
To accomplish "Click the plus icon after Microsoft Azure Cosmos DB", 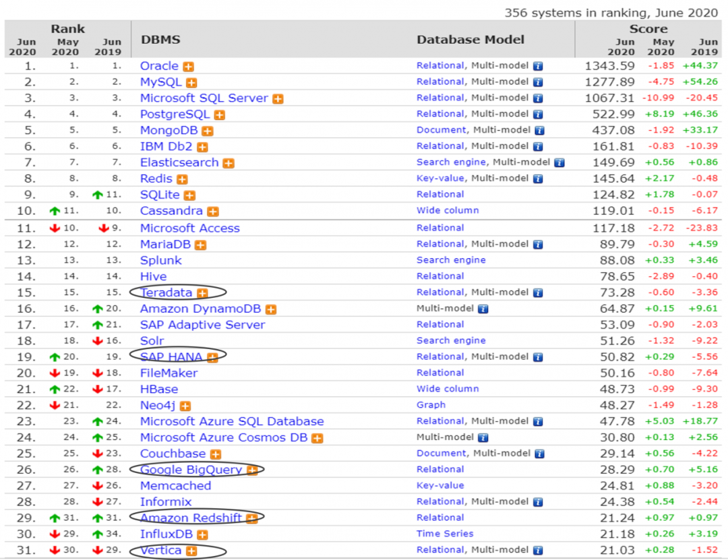I will tap(317, 438).
